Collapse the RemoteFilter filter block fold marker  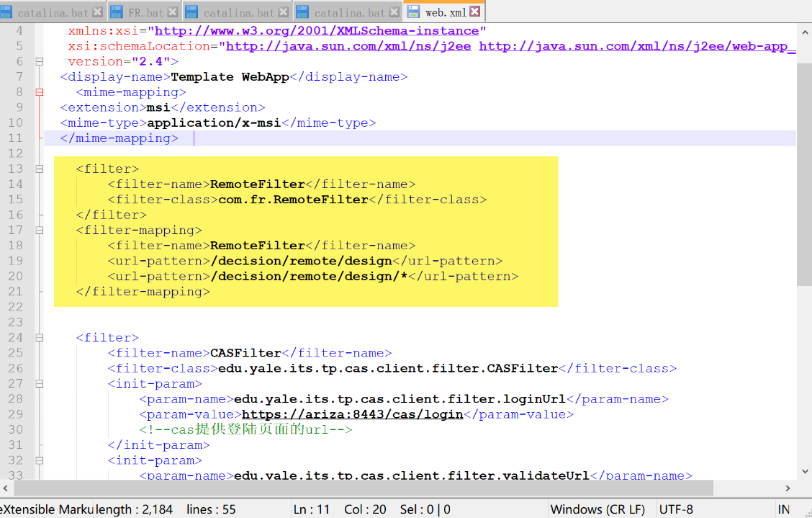[x=39, y=169]
